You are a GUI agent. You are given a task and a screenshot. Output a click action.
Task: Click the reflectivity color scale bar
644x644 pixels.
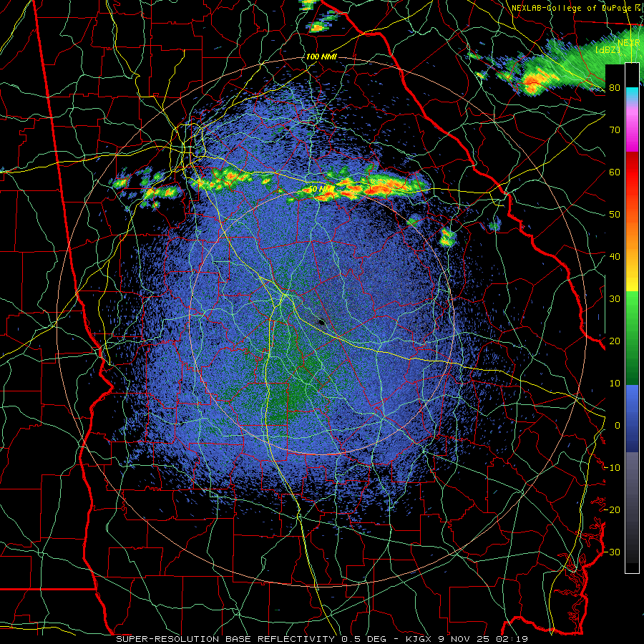pyautogui.click(x=632, y=318)
